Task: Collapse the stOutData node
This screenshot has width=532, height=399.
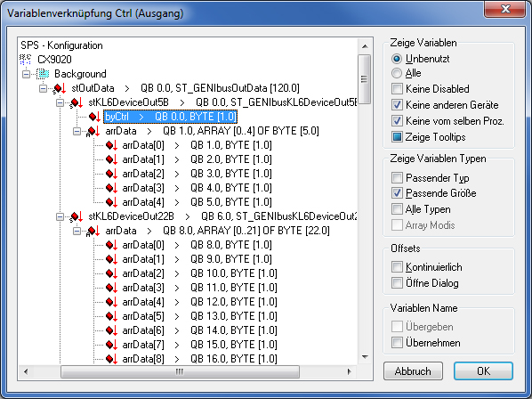Action: coord(43,88)
